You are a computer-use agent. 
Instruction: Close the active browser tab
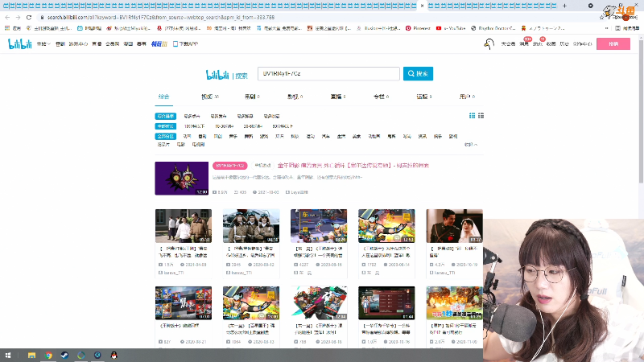click(x=422, y=6)
